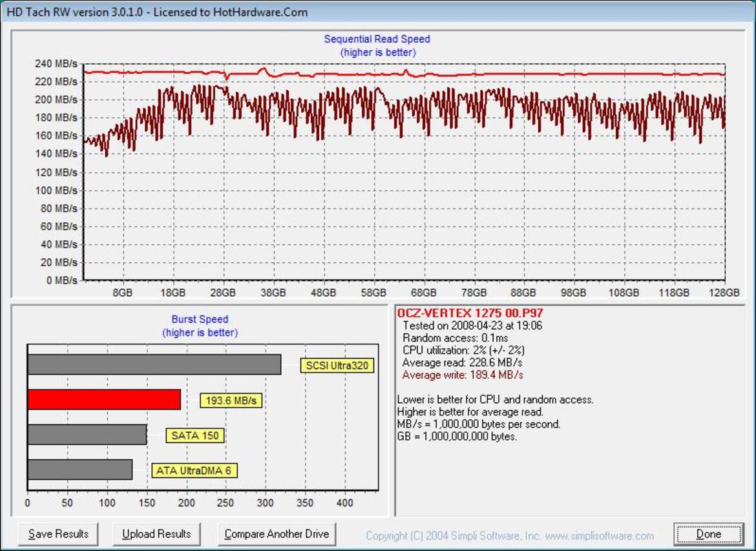Select the red 193.6 MB/s burst bar

point(104,400)
